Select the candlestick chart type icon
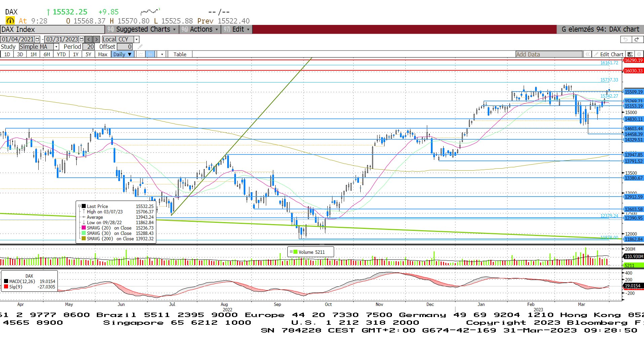This screenshot has height=349, width=644. click(x=150, y=54)
